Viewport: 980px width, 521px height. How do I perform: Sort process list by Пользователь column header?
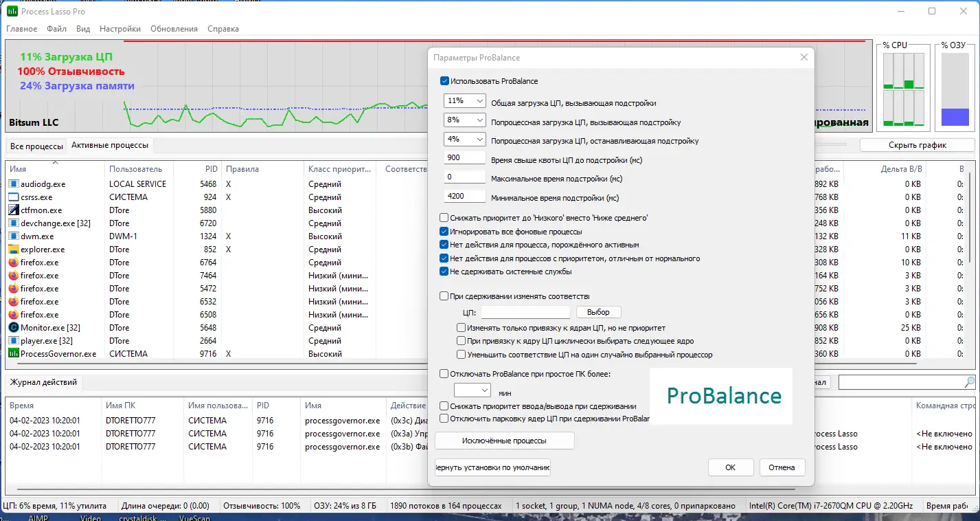[x=139, y=169]
